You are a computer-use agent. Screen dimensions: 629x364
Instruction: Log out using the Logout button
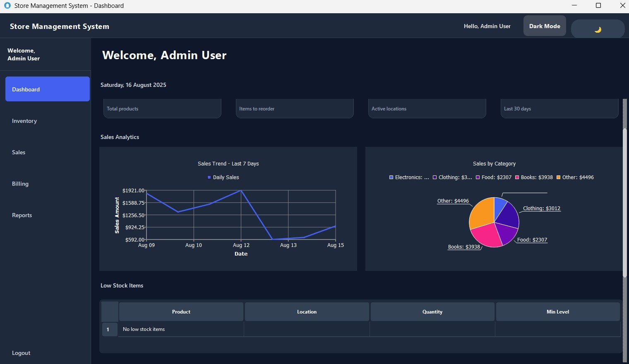21,353
